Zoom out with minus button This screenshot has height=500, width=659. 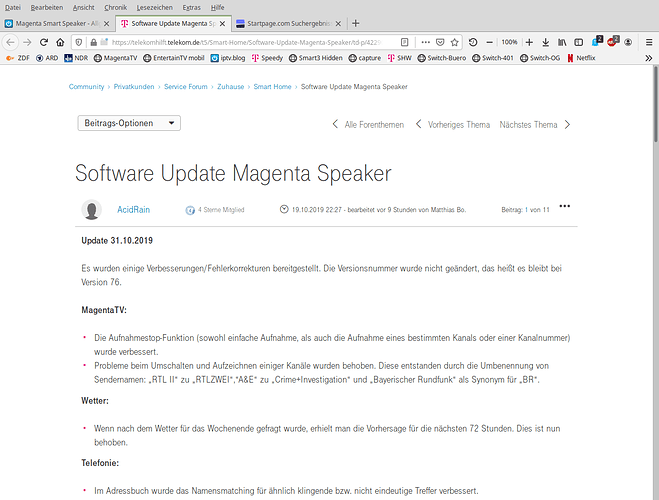(489, 42)
